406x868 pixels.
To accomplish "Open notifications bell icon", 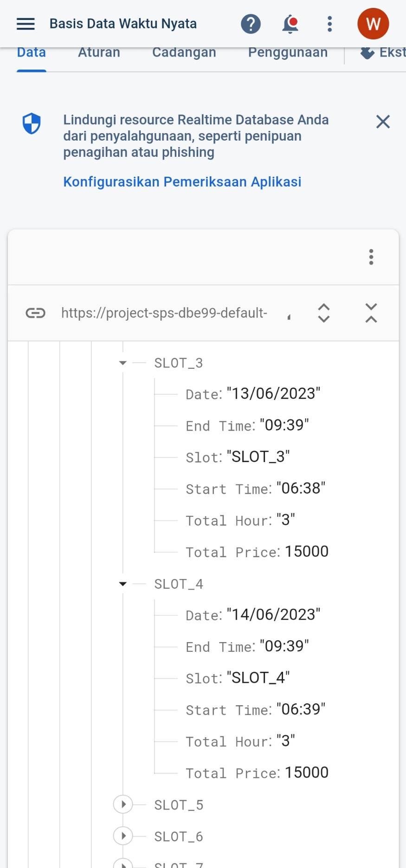I will (x=290, y=24).
